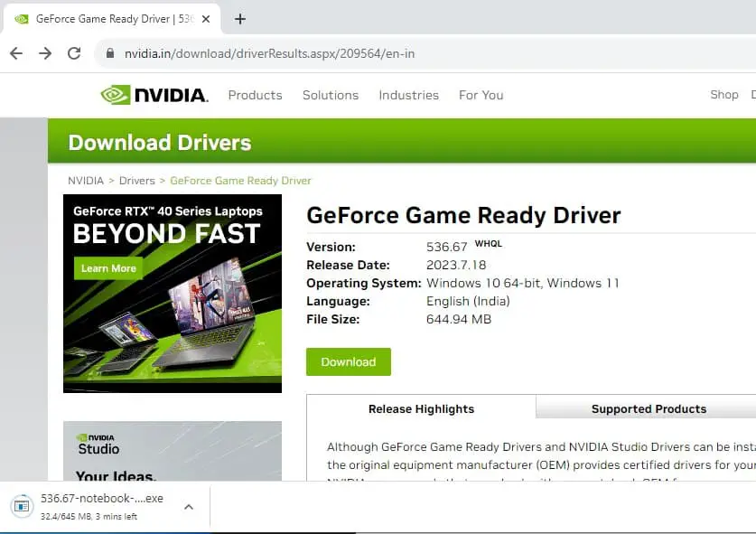Close the GeForce Game Ready Driver tab
Image resolution: width=756 pixels, height=534 pixels.
pyautogui.click(x=208, y=19)
